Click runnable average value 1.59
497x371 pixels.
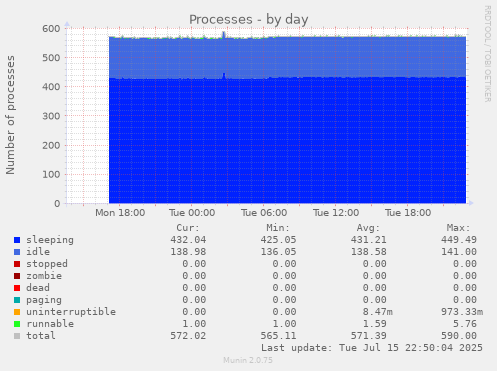[x=375, y=324]
